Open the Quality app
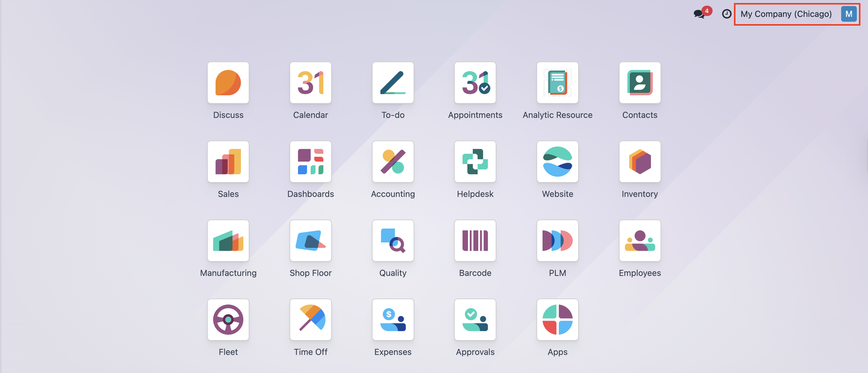 [392, 241]
